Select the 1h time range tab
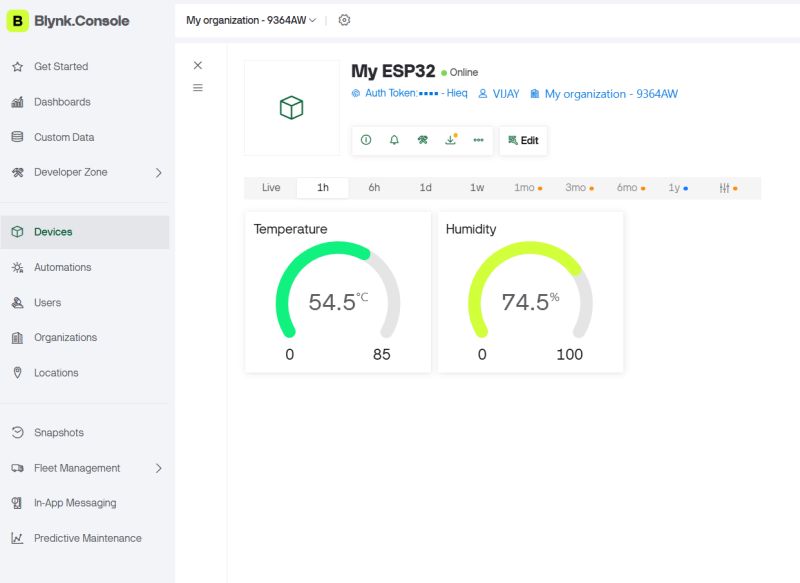 (x=323, y=188)
